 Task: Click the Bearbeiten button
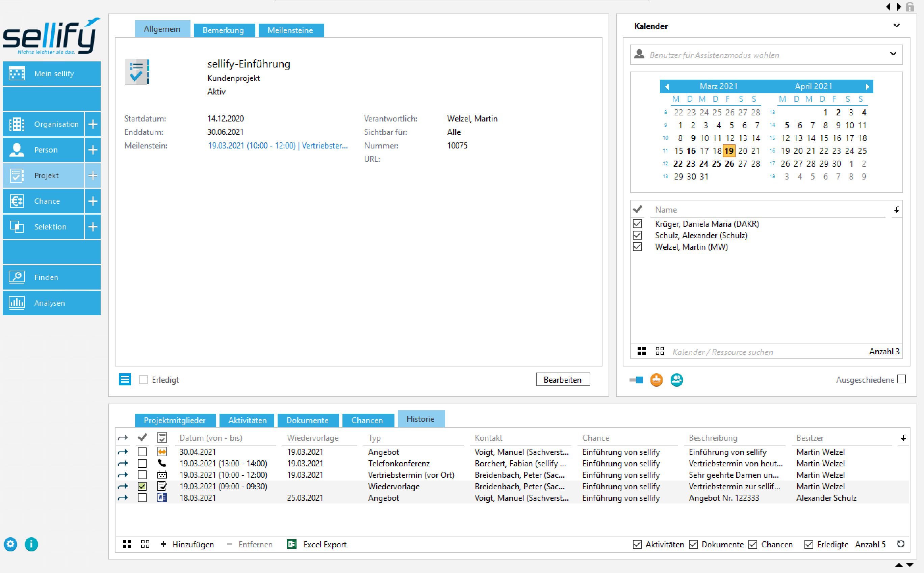pos(563,380)
